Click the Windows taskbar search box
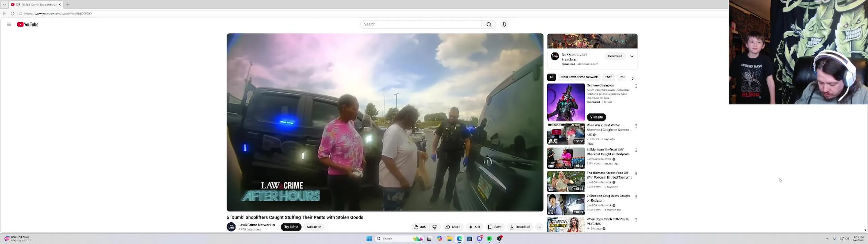Viewport: 868px width, 244px height. pyautogui.click(x=399, y=239)
